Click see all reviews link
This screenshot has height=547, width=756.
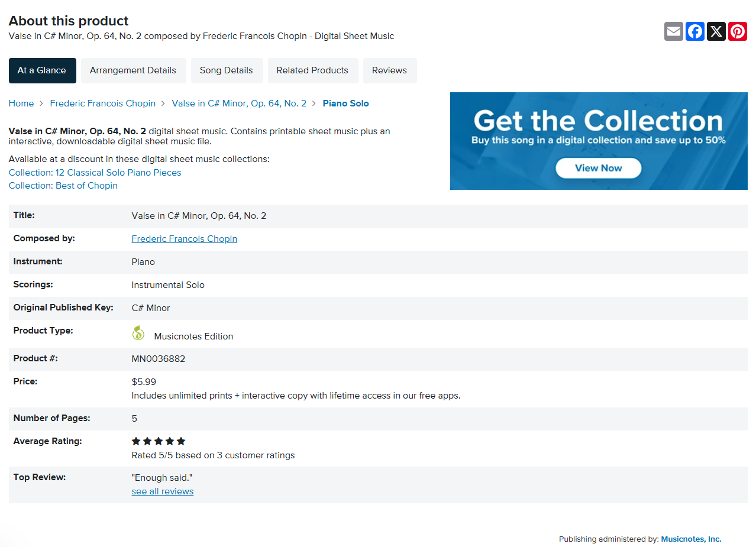pos(163,491)
